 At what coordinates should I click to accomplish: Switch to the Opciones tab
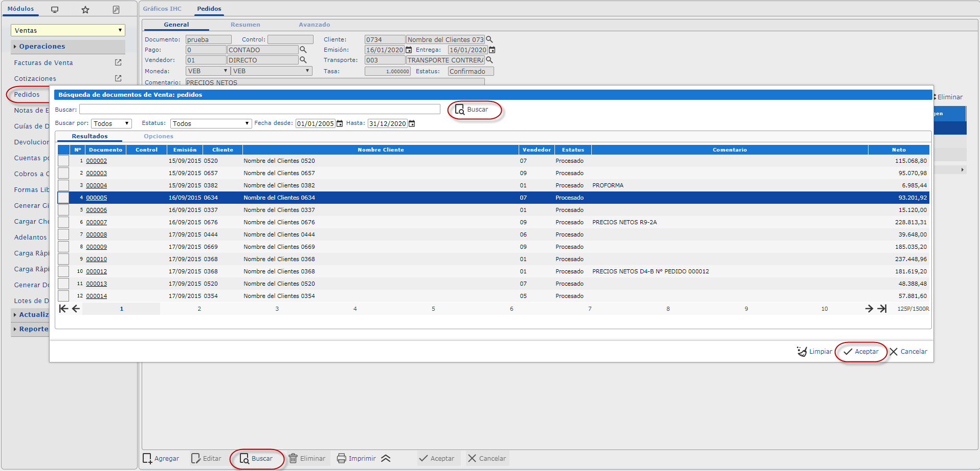click(159, 136)
